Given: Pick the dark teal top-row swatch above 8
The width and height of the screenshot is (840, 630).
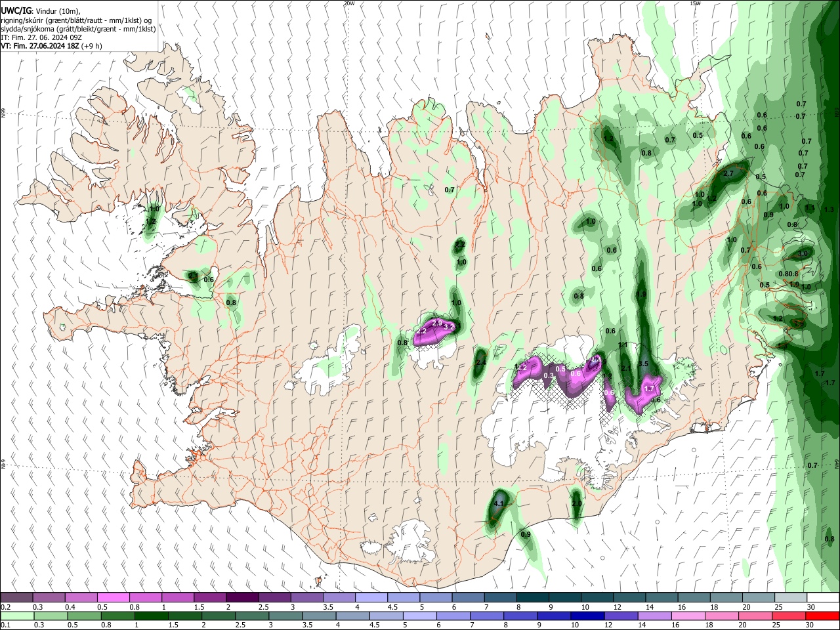Looking at the screenshot, I should tap(532, 598).
